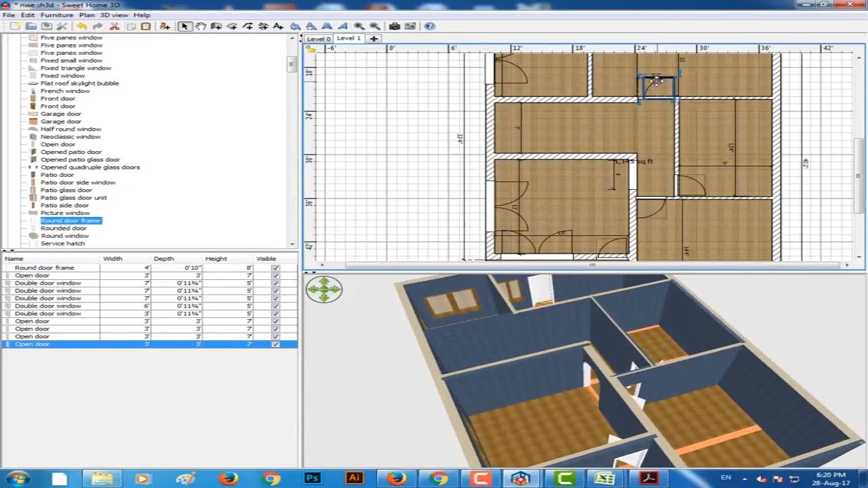Image resolution: width=868 pixels, height=488 pixels.
Task: Select Neoclassic window in the catalog
Action: 71,137
